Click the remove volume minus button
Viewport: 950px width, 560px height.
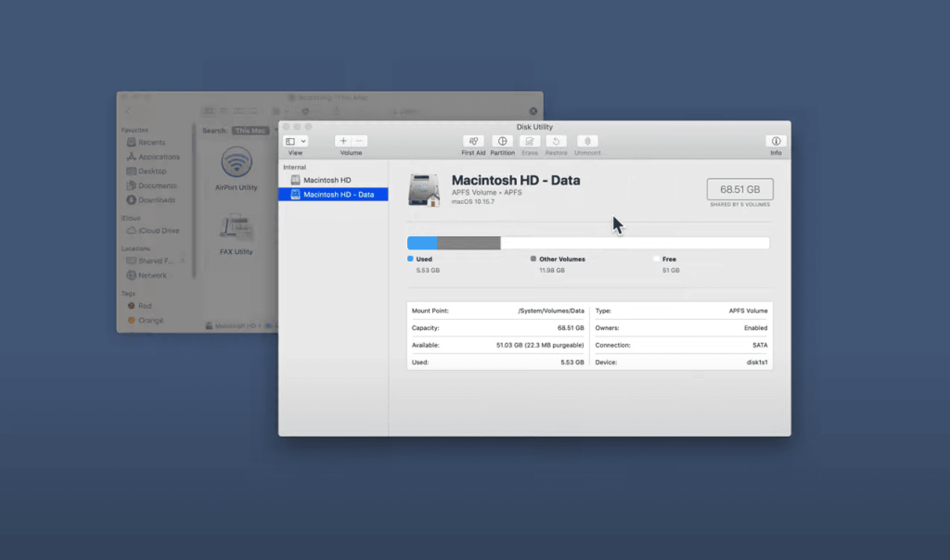pyautogui.click(x=359, y=141)
